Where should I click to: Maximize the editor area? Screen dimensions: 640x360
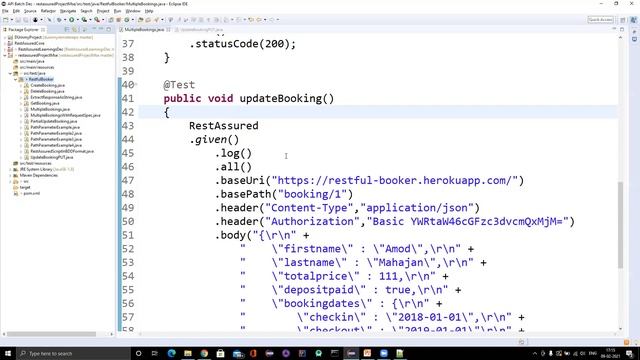coord(622,29)
